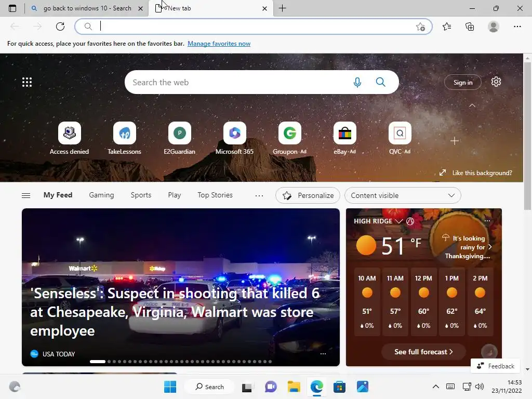Open Edge Settings and more menu
Screen dimensions: 532x399
[517, 26]
